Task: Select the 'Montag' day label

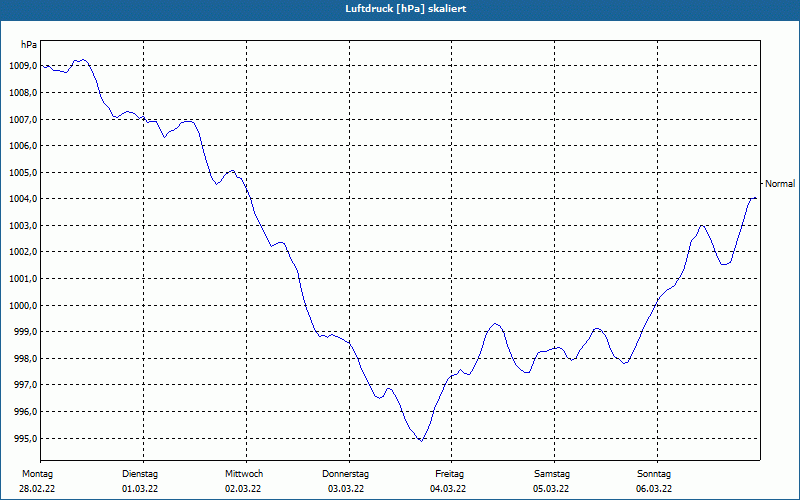Action: click(x=37, y=474)
